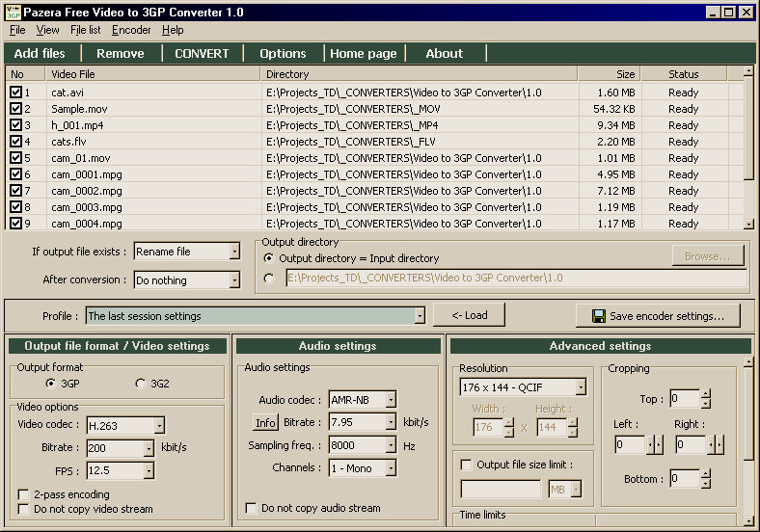The height and width of the screenshot is (532, 760).
Task: Click the Pazera 3GP app icon in title bar
Action: tap(14, 13)
